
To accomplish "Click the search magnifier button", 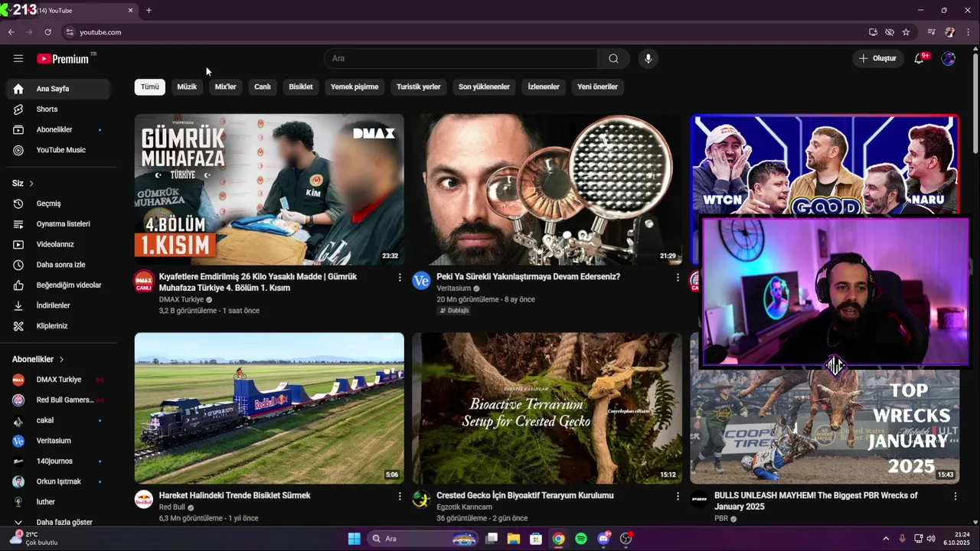I will (613, 58).
